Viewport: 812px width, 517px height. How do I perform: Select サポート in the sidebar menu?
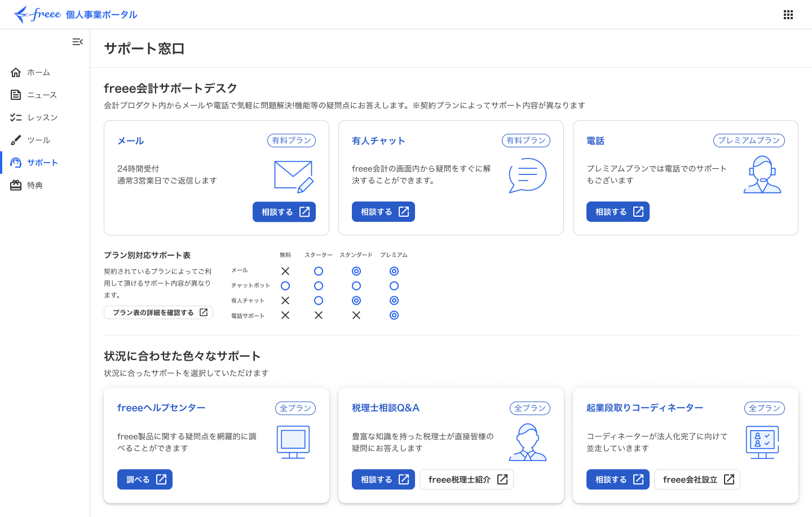click(45, 163)
